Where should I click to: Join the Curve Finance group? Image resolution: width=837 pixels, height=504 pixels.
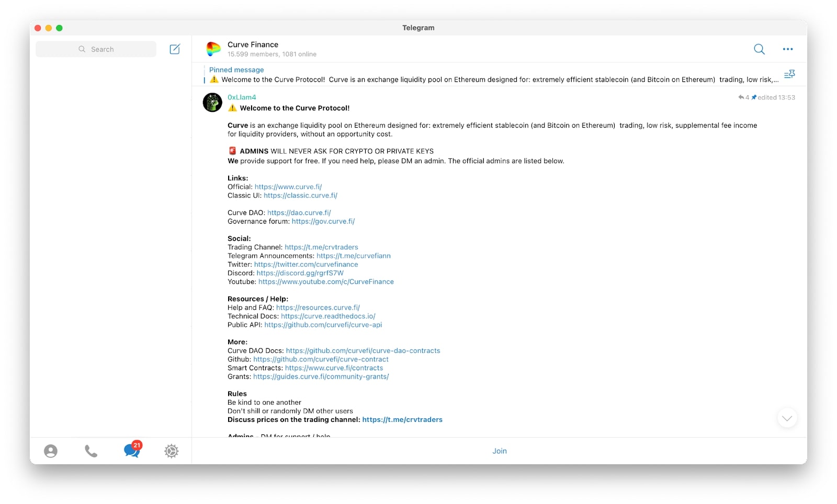[500, 451]
